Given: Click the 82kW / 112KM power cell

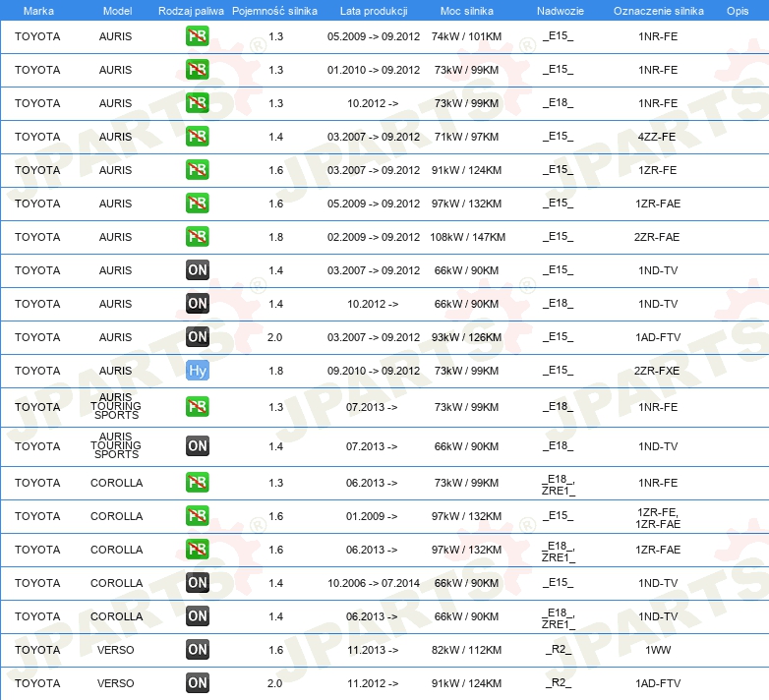Looking at the screenshot, I should pos(466,650).
